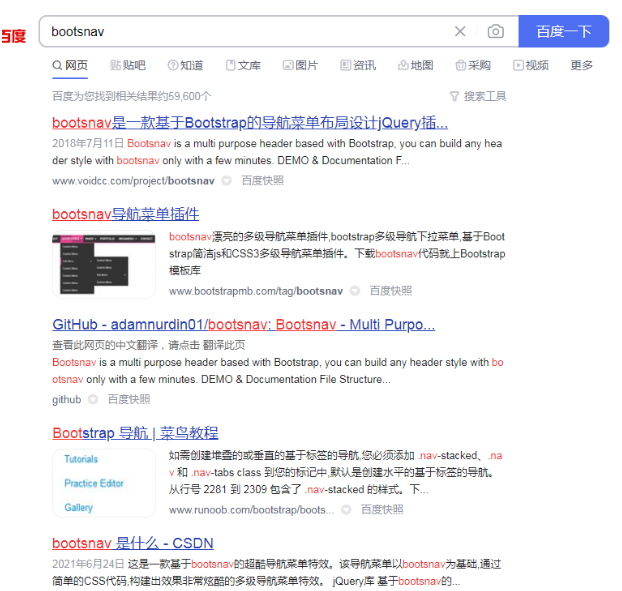Image resolution: width=622 pixels, height=591 pixels.
Task: Open result 'Bootstrap 导航 | 菜鸟教程'
Action: (135, 433)
